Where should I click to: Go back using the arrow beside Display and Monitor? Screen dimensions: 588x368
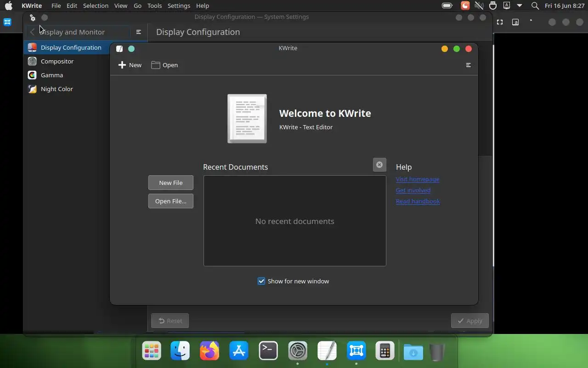pyautogui.click(x=32, y=32)
